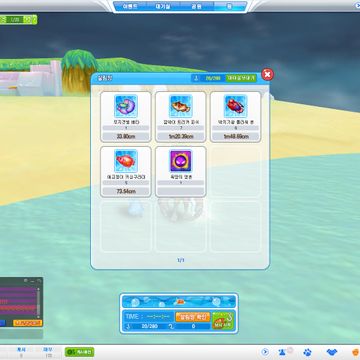
Task: Open the 대기실 tab at top
Action: coord(163,6)
